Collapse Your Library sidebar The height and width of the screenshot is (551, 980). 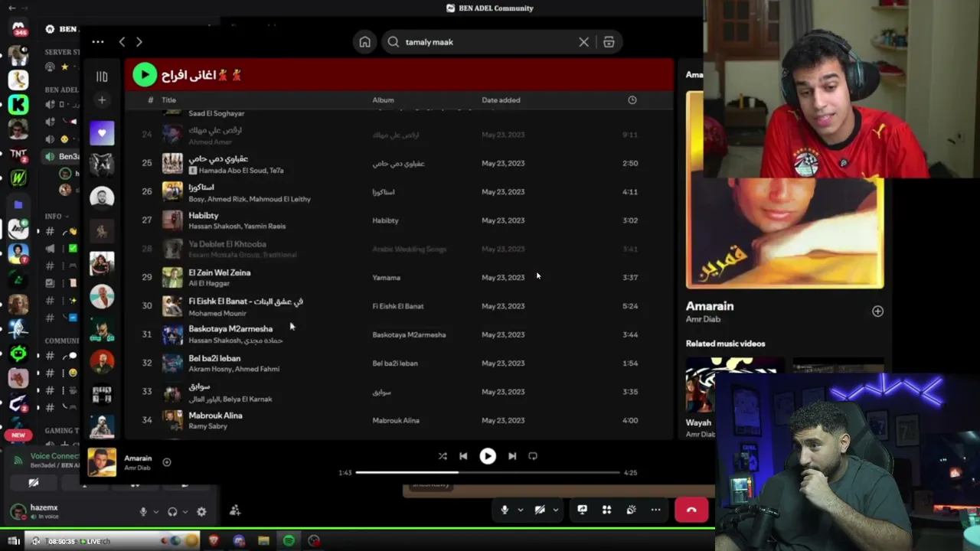tap(102, 76)
